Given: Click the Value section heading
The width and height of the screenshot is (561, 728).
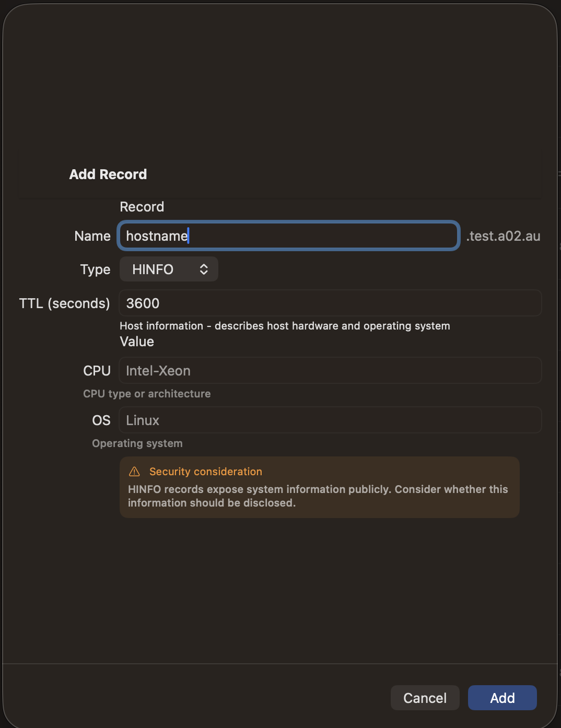Looking at the screenshot, I should [x=136, y=342].
